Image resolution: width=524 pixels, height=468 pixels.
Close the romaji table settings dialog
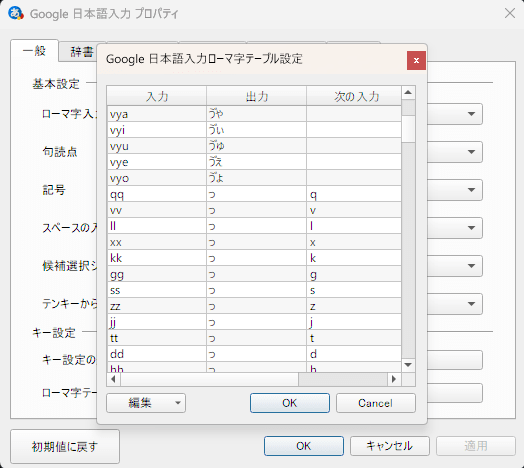(416, 61)
